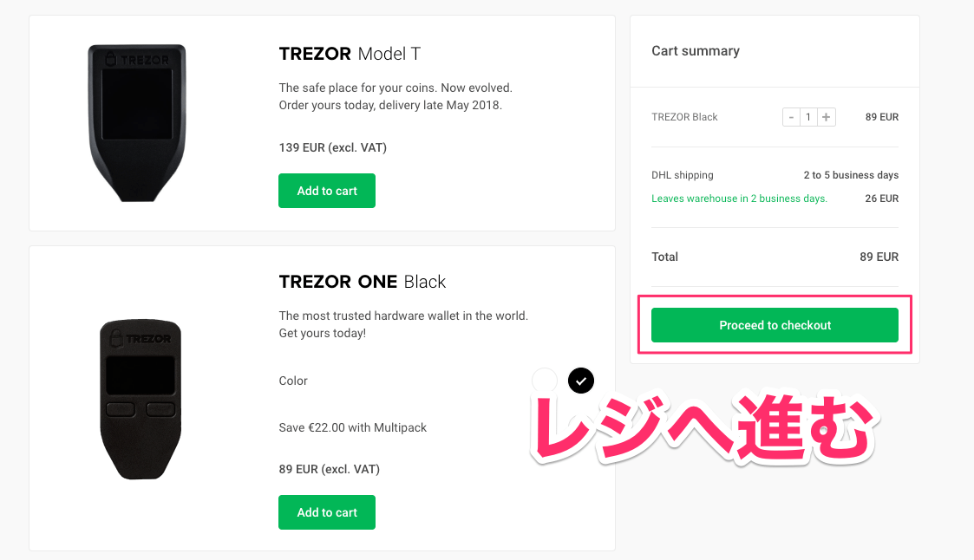Decrease TREZOR Black quantity with minus button

[791, 116]
